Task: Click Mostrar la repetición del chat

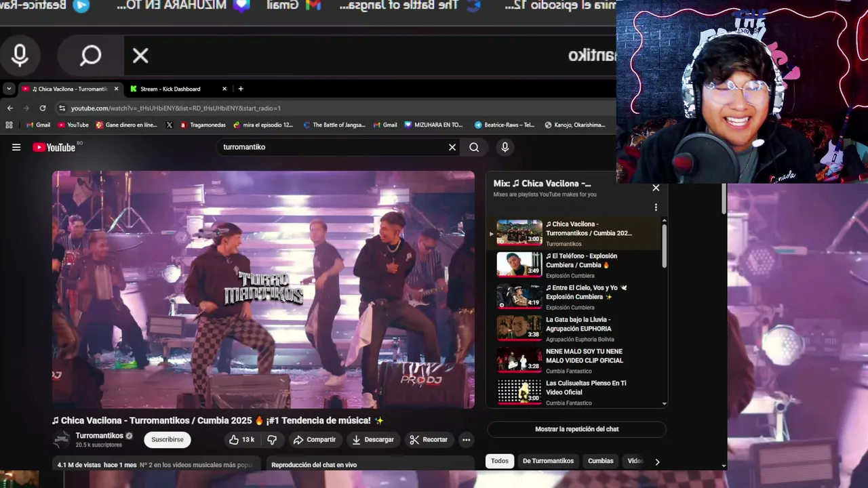Action: tap(577, 429)
